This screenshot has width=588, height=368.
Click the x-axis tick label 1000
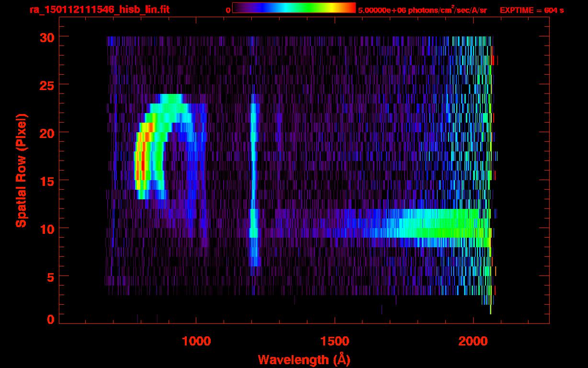[196, 341]
